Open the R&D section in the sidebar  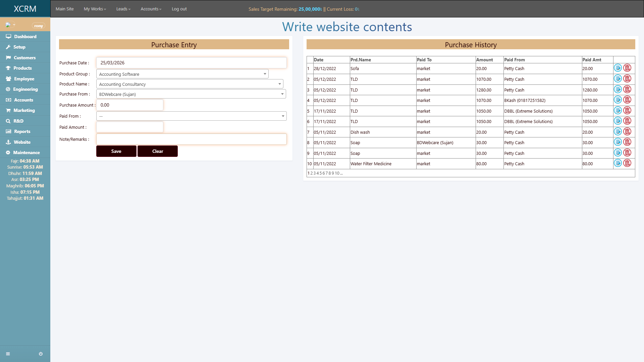(9, 121)
